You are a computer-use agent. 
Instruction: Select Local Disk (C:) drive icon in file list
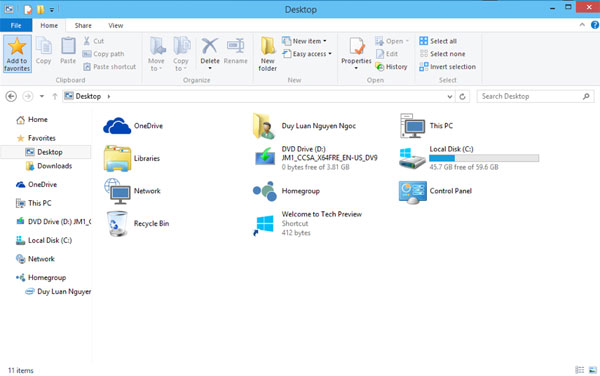pyautogui.click(x=412, y=158)
